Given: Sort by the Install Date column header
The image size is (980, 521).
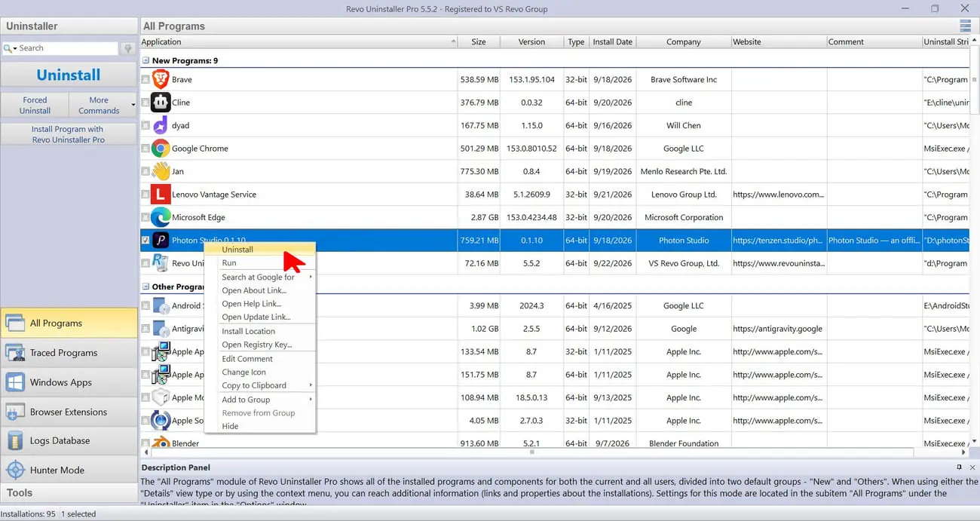Looking at the screenshot, I should [612, 41].
